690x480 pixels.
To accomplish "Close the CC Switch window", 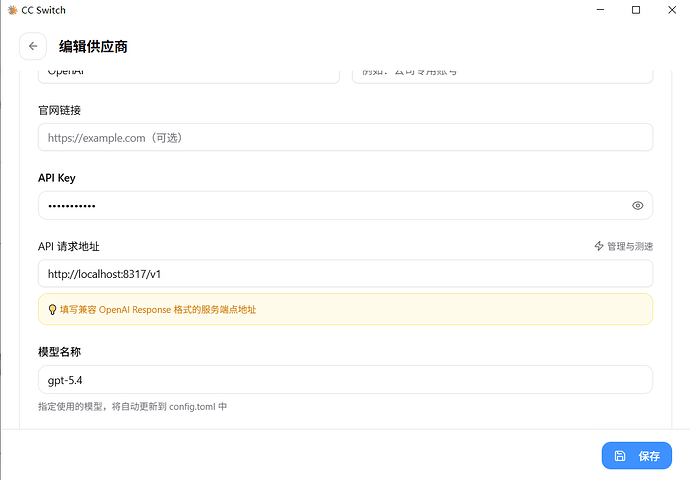I will point(672,10).
